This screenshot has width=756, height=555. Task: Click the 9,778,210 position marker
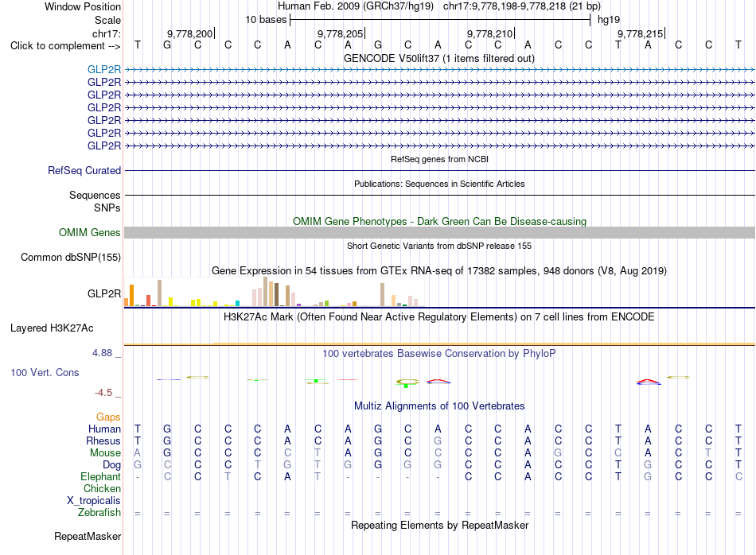tap(490, 33)
